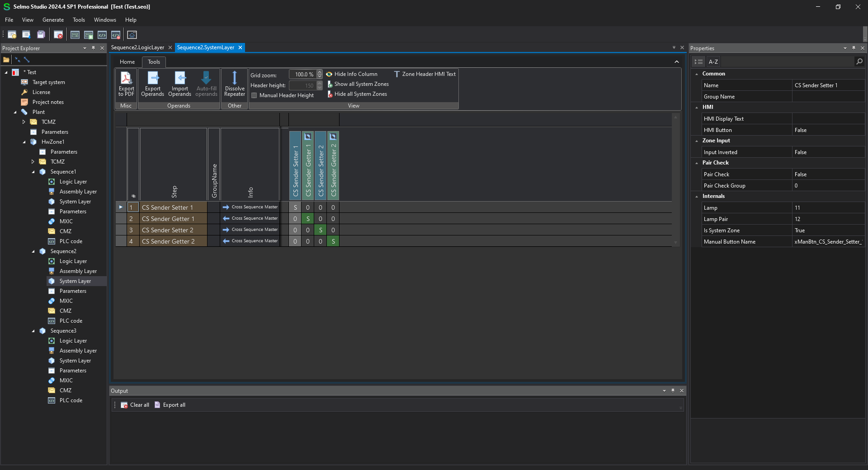Collapse the Common properties category
The height and width of the screenshot is (470, 868).
coord(697,74)
